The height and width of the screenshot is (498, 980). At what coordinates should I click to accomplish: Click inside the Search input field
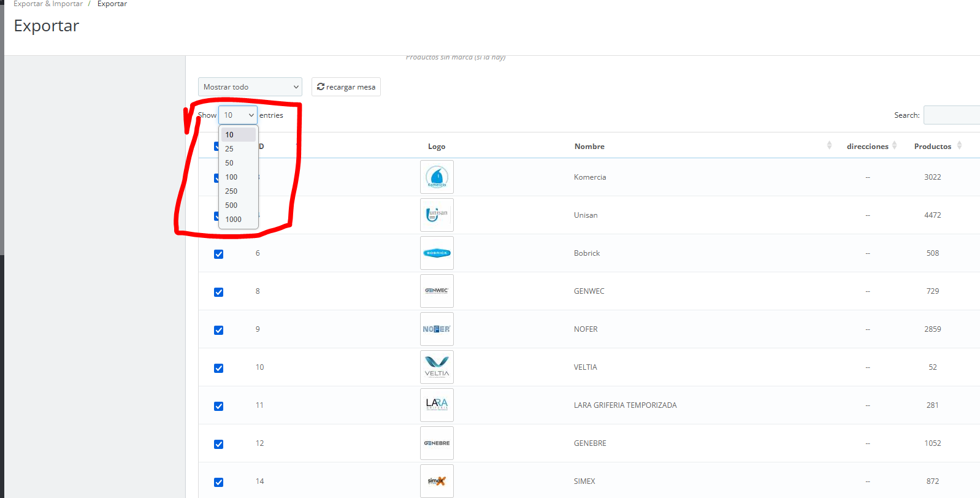point(951,115)
